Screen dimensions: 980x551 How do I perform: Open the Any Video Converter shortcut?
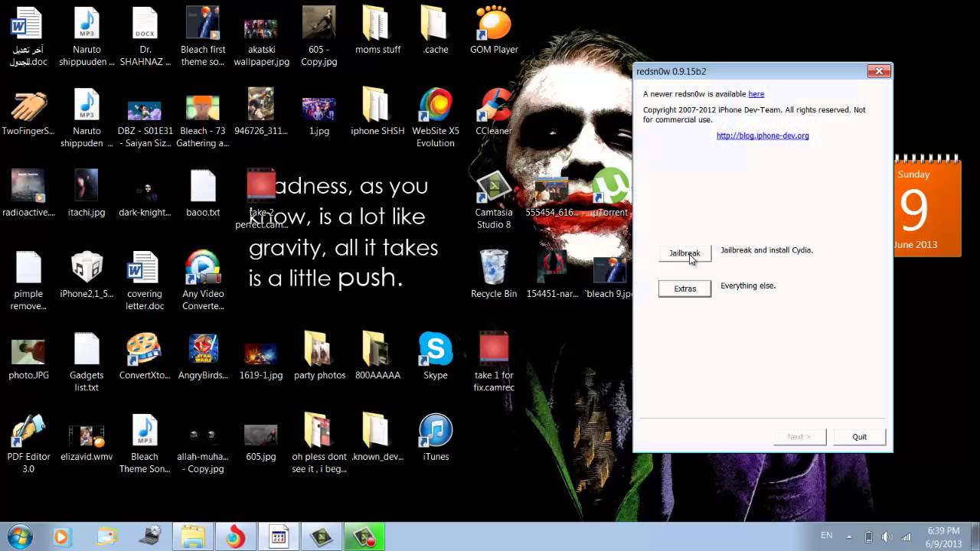click(x=203, y=280)
